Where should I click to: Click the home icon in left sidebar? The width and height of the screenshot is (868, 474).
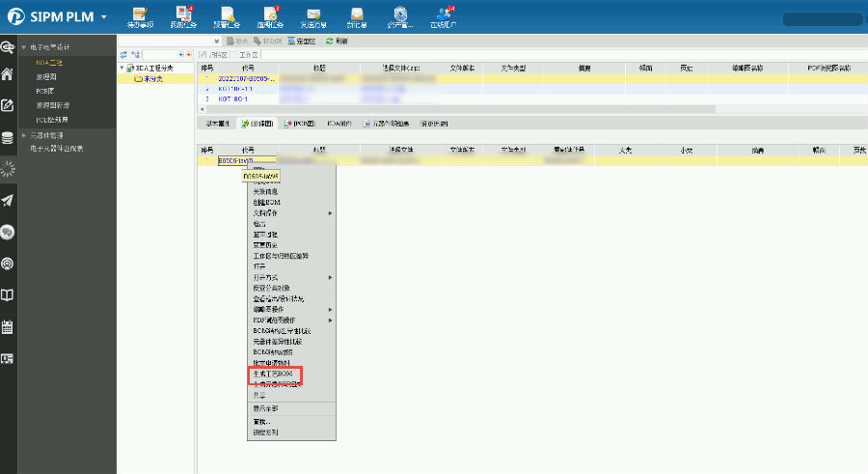[x=8, y=74]
